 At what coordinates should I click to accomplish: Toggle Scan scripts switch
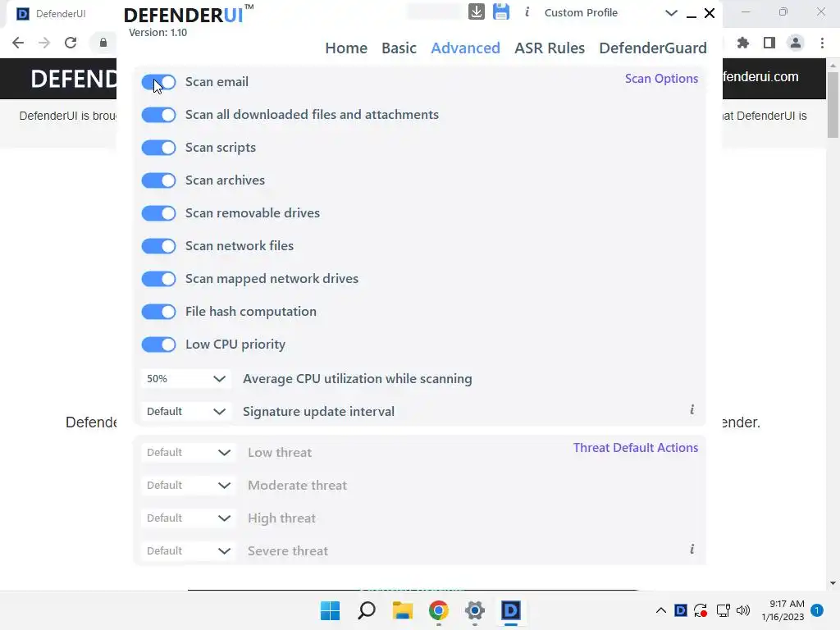158,148
